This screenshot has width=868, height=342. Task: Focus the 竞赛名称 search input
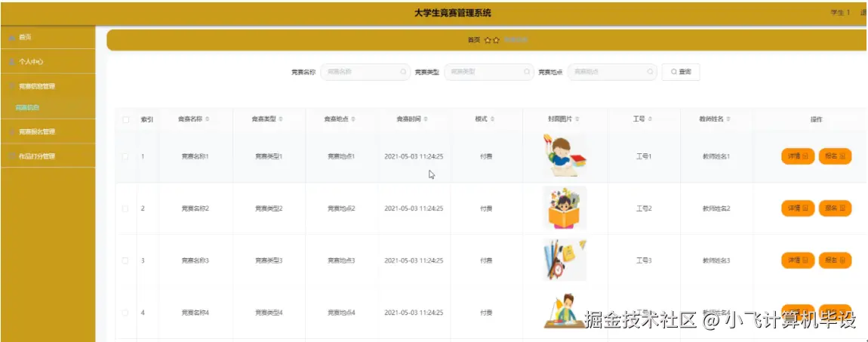pos(366,72)
